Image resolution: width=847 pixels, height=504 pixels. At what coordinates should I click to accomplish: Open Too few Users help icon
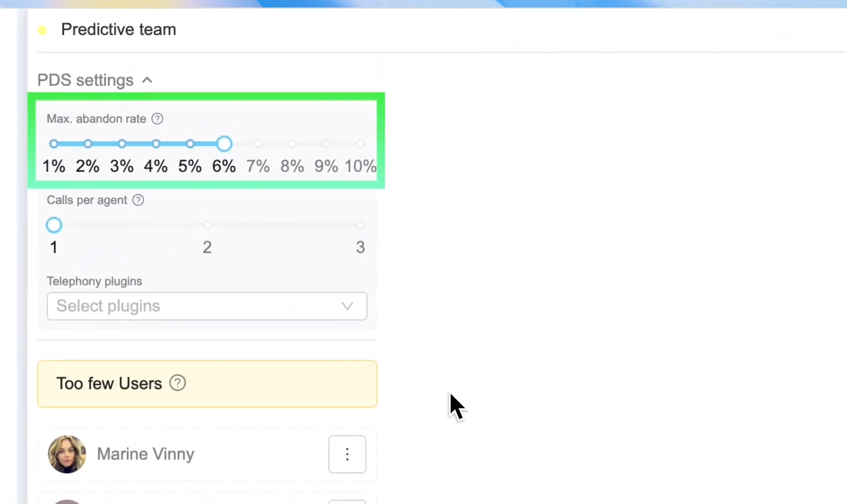pos(177,383)
